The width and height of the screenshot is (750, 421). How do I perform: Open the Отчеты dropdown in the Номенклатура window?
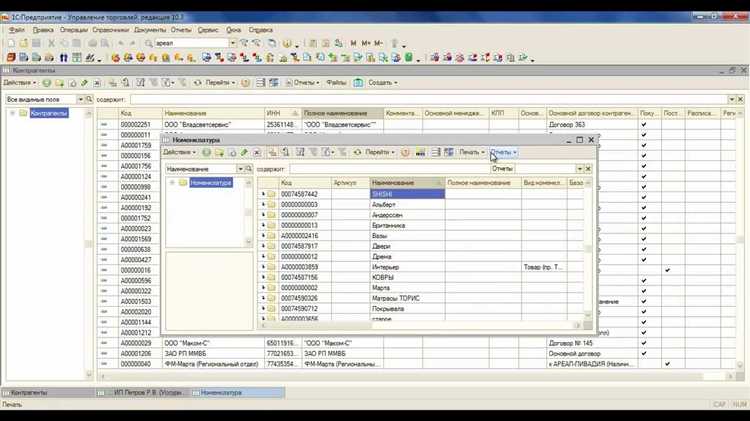click(x=504, y=153)
